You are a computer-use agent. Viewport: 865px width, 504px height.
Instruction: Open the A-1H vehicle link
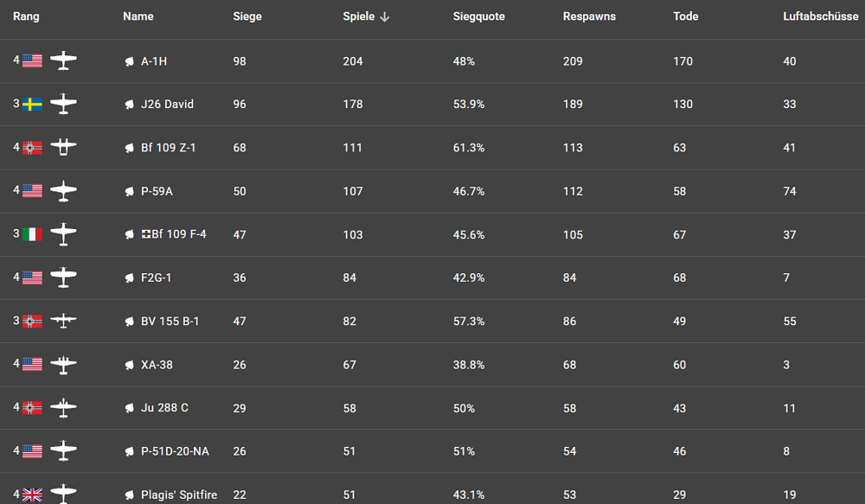(154, 61)
